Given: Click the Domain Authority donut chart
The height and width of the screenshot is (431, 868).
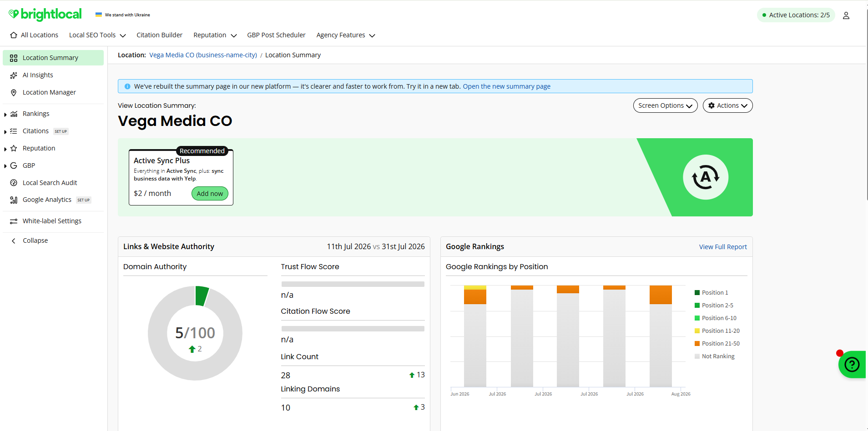Looking at the screenshot, I should pyautogui.click(x=195, y=333).
